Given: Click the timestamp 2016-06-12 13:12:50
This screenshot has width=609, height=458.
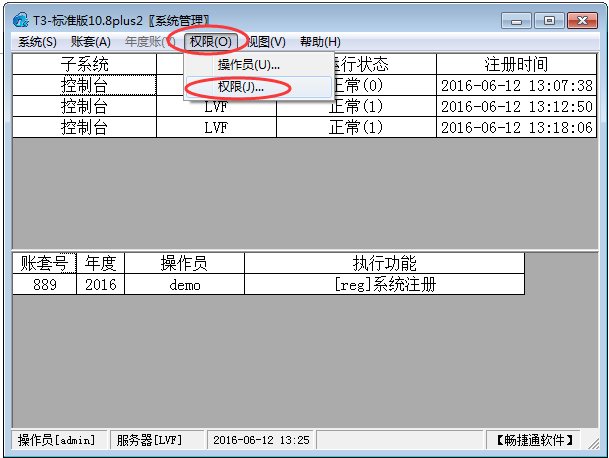Looking at the screenshot, I should [x=517, y=106].
